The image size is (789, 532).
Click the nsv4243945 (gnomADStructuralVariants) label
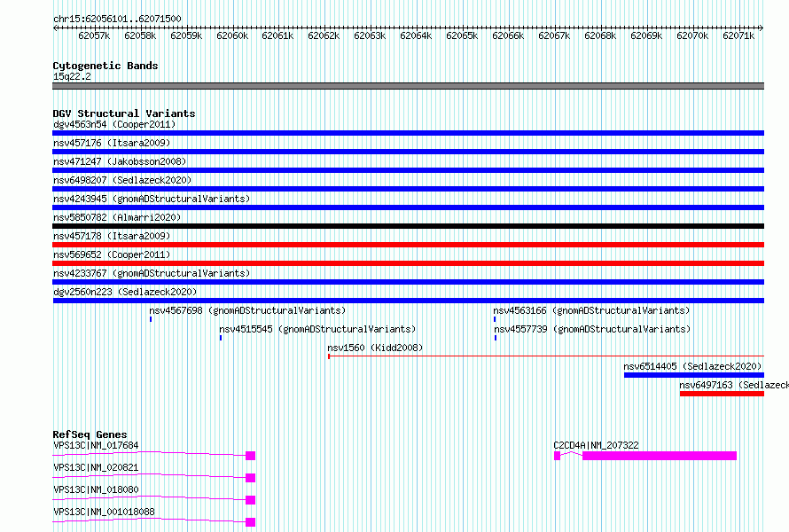152,199
